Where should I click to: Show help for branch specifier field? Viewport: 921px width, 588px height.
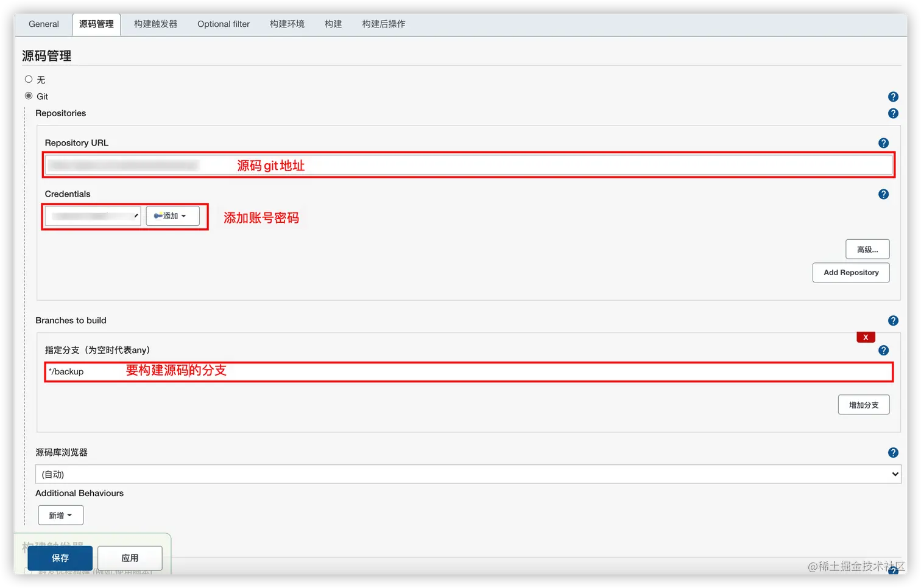(883, 351)
